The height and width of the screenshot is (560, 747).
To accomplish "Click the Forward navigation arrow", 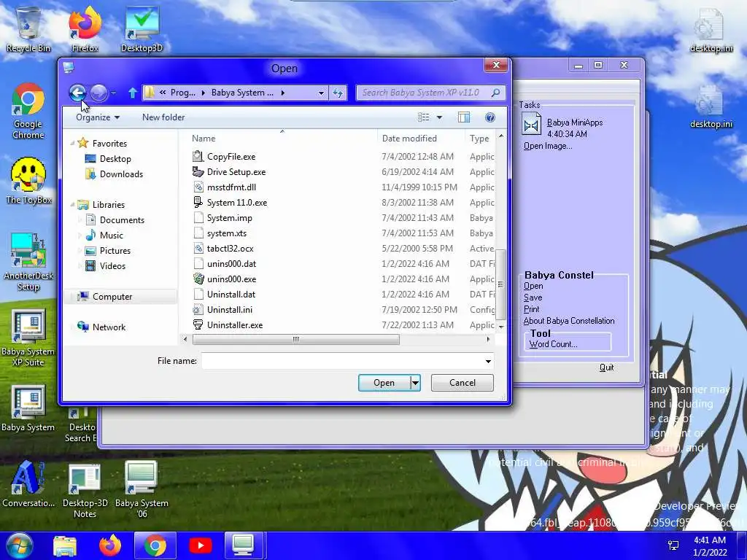I will tap(98, 93).
